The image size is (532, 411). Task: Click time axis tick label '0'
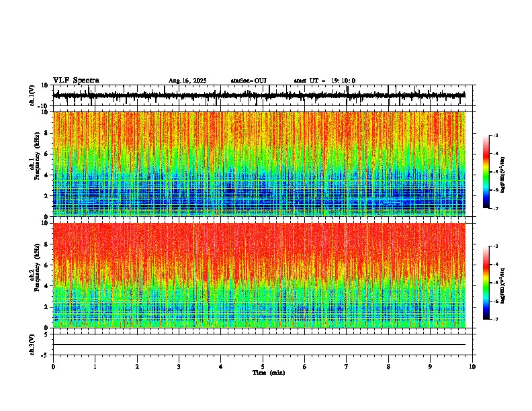53,367
